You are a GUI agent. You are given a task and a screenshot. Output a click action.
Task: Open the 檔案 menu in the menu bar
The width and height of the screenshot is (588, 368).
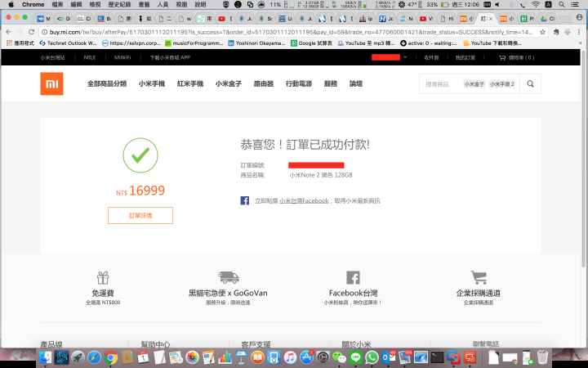pos(57,5)
